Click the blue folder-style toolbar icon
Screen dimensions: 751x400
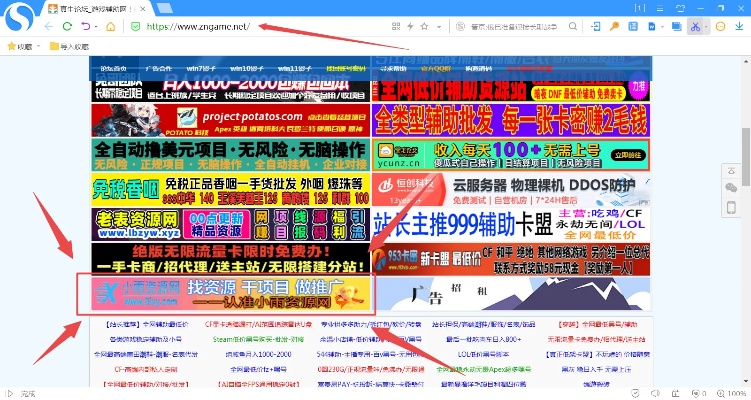676,26
